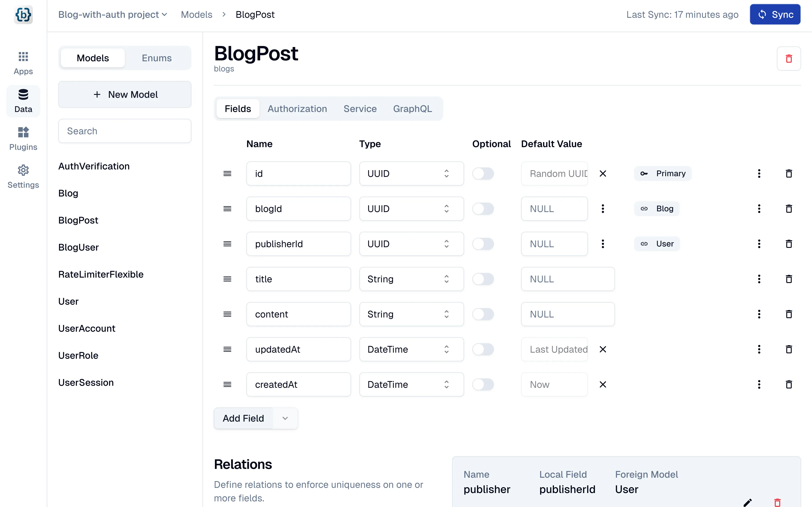Clear createdAt default value with X icon
The height and width of the screenshot is (507, 812).
pyautogui.click(x=603, y=385)
